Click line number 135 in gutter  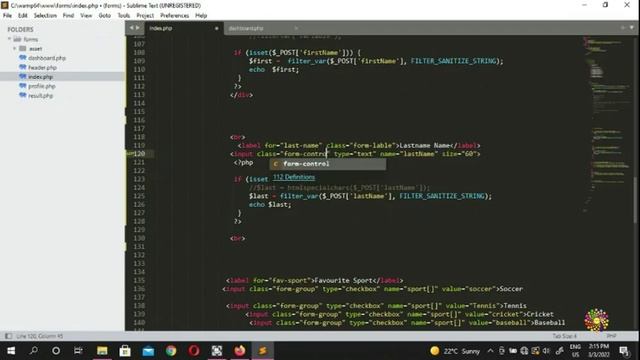click(x=139, y=280)
